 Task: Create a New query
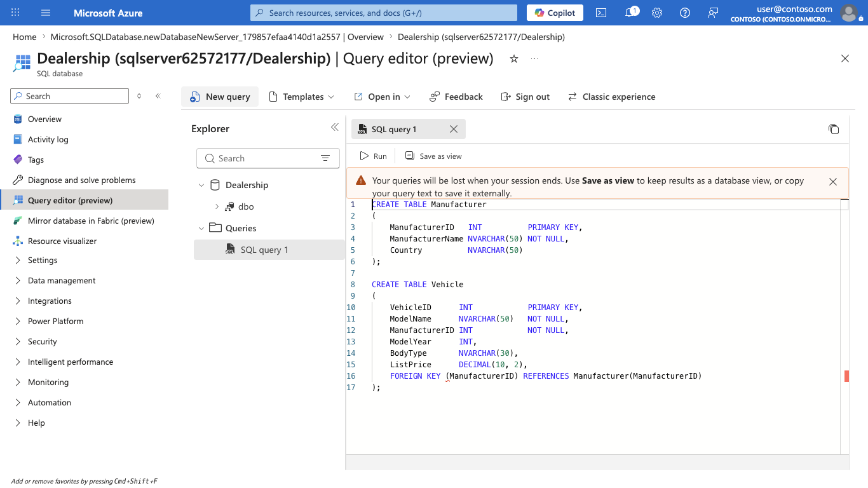(220, 97)
